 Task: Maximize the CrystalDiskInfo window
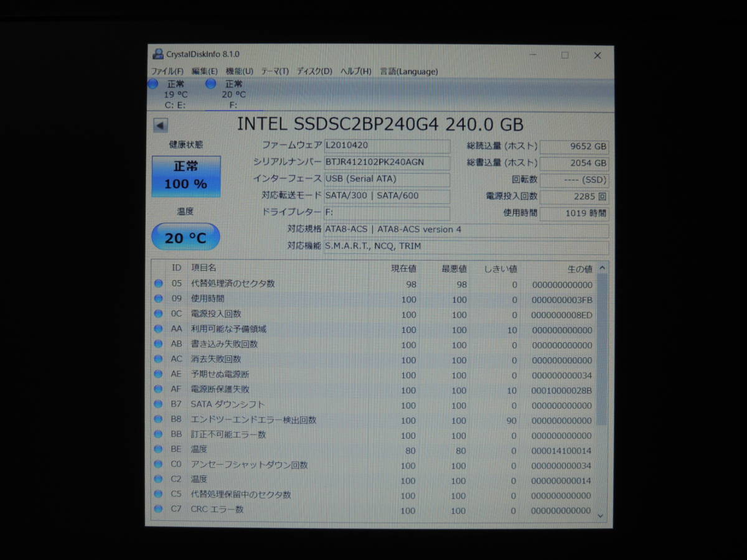(565, 55)
